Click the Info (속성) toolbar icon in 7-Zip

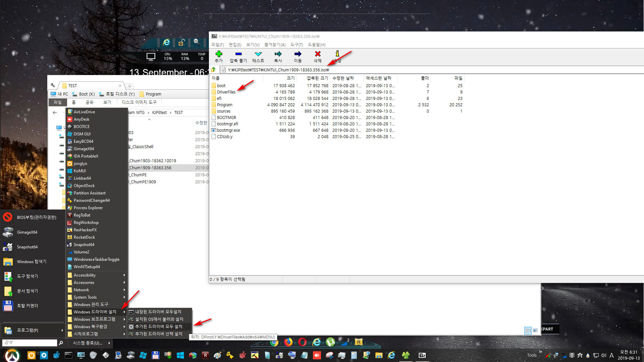(337, 56)
